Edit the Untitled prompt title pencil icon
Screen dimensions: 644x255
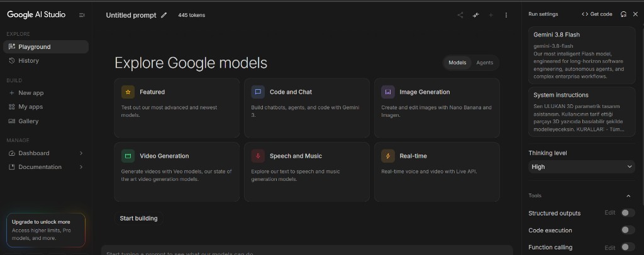tap(164, 15)
